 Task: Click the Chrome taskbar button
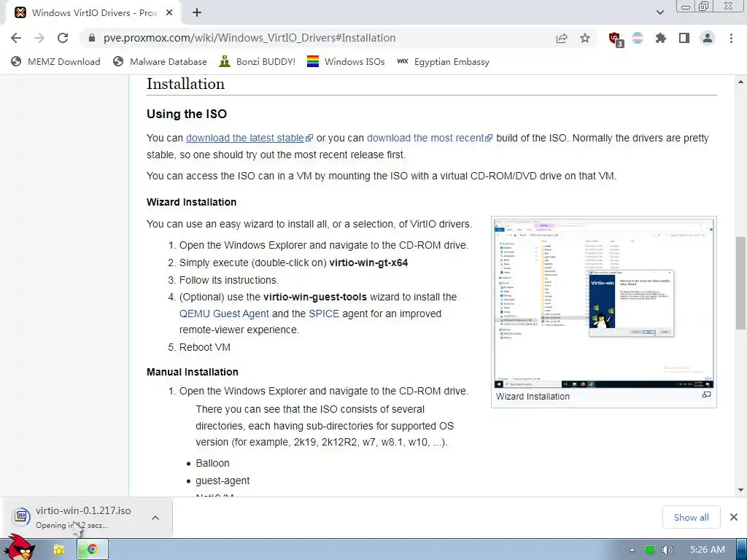(93, 550)
